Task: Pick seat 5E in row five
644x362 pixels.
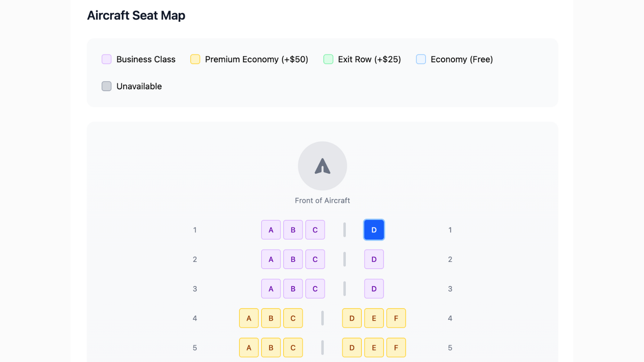Action: (x=374, y=347)
